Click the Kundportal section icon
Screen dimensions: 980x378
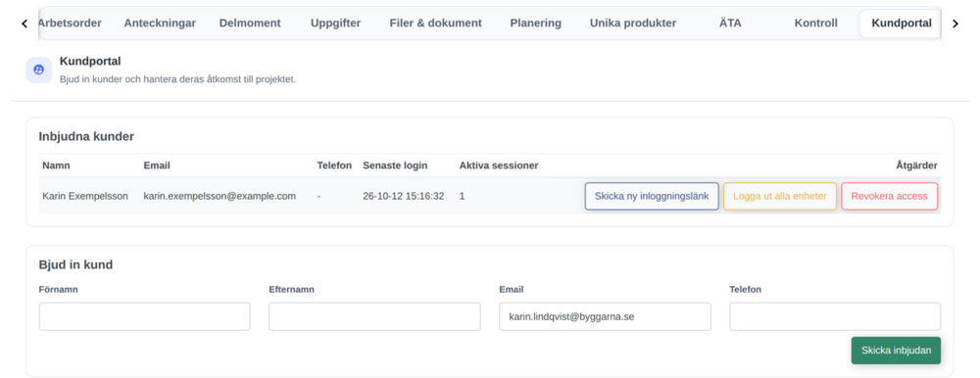[39, 70]
